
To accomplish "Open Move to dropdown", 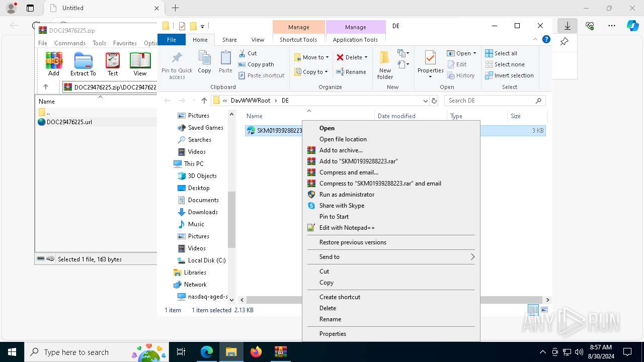I will click(x=311, y=57).
